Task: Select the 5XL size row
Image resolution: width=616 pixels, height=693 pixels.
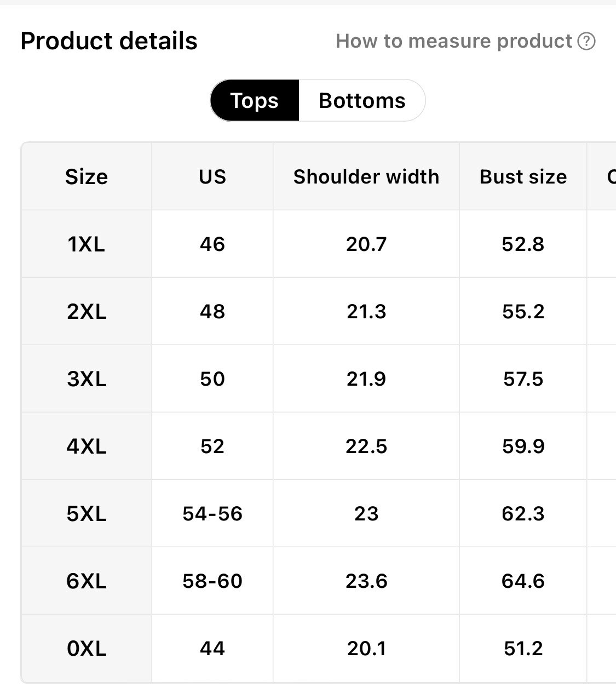Action: 319,513
